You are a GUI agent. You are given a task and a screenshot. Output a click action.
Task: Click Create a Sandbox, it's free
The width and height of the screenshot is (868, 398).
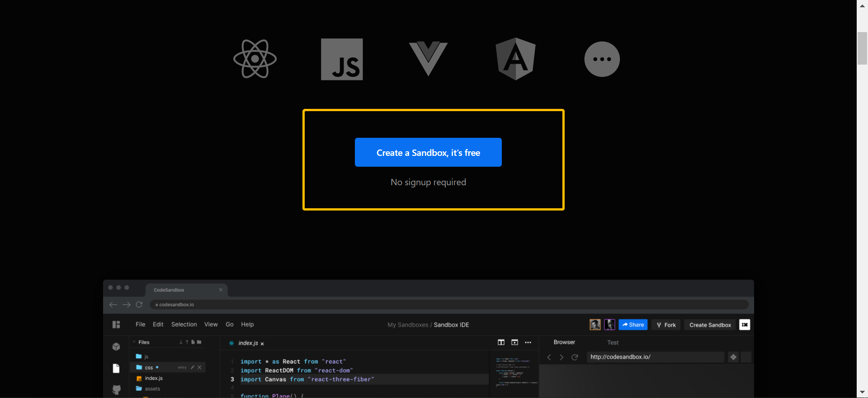(x=428, y=152)
